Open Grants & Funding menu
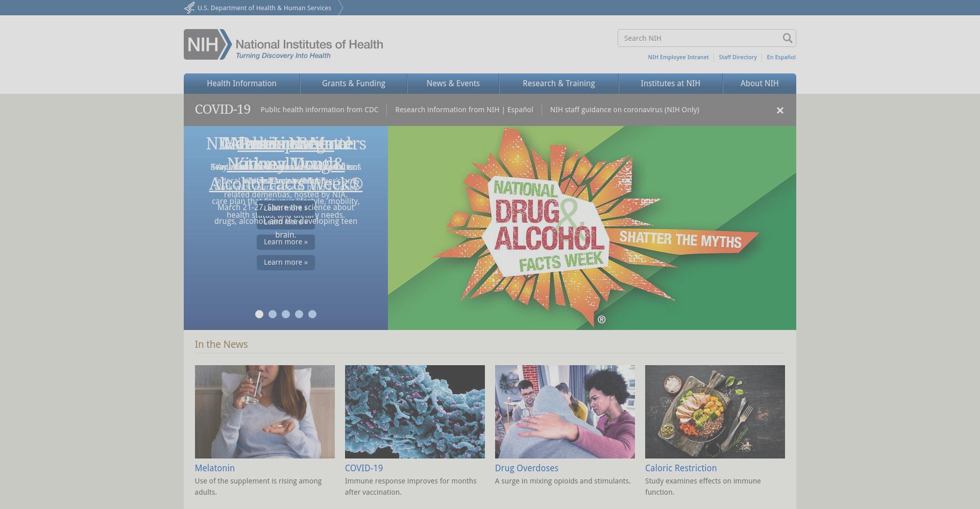The width and height of the screenshot is (980, 509). (354, 84)
